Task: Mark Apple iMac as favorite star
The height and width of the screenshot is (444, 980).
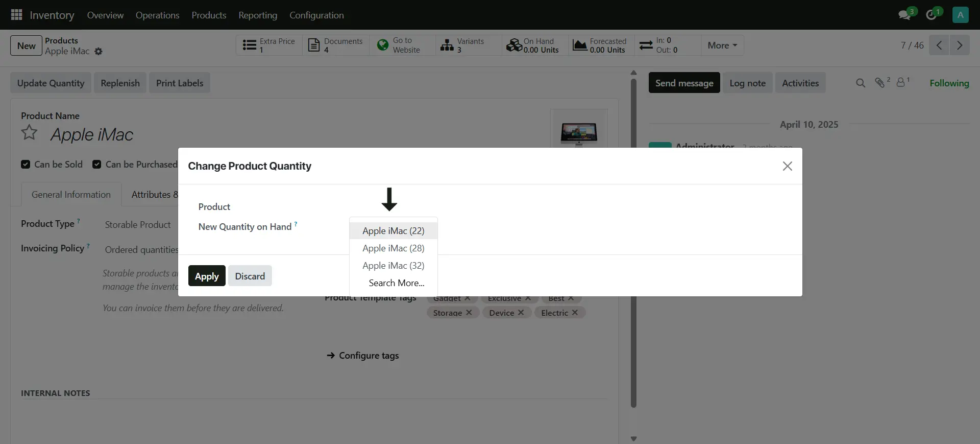Action: coord(29,133)
